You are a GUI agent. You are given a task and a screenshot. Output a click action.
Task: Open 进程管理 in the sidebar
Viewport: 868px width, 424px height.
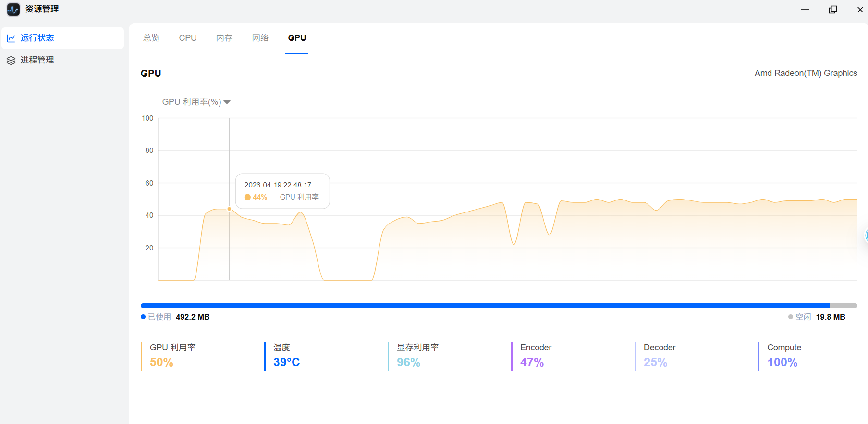(x=37, y=60)
